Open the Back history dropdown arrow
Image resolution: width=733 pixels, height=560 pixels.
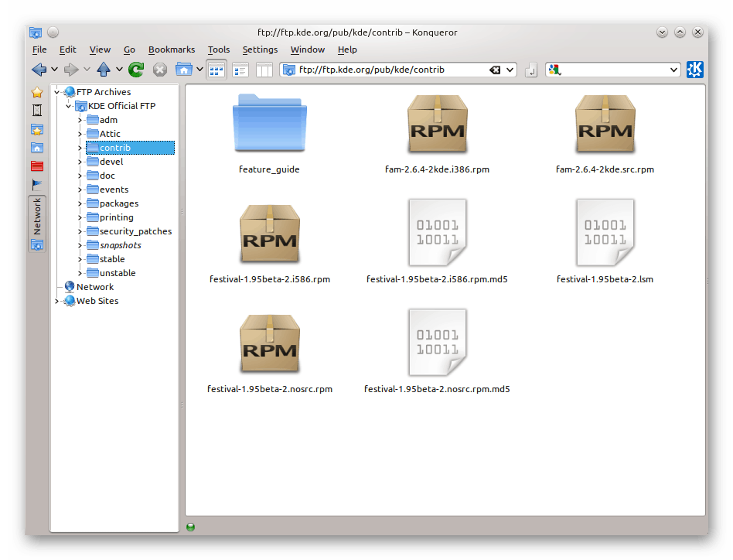(54, 70)
